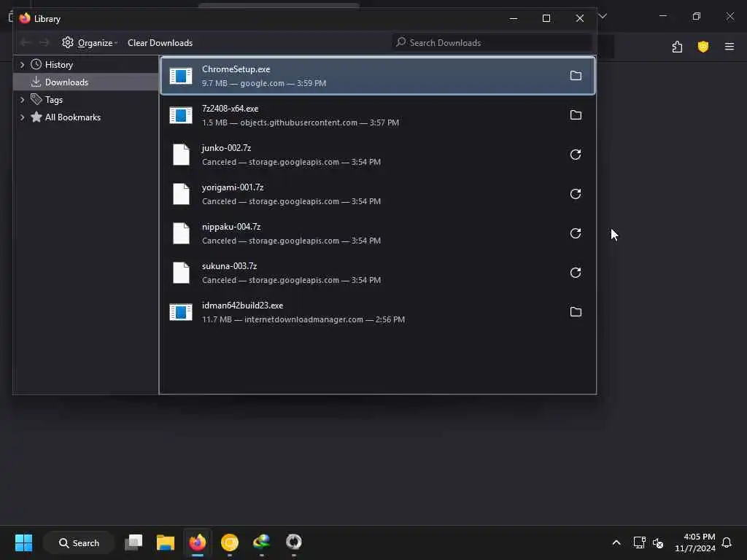Screen dimensions: 747x560
Task: Expand the Tags tree node
Action: pyautogui.click(x=22, y=100)
